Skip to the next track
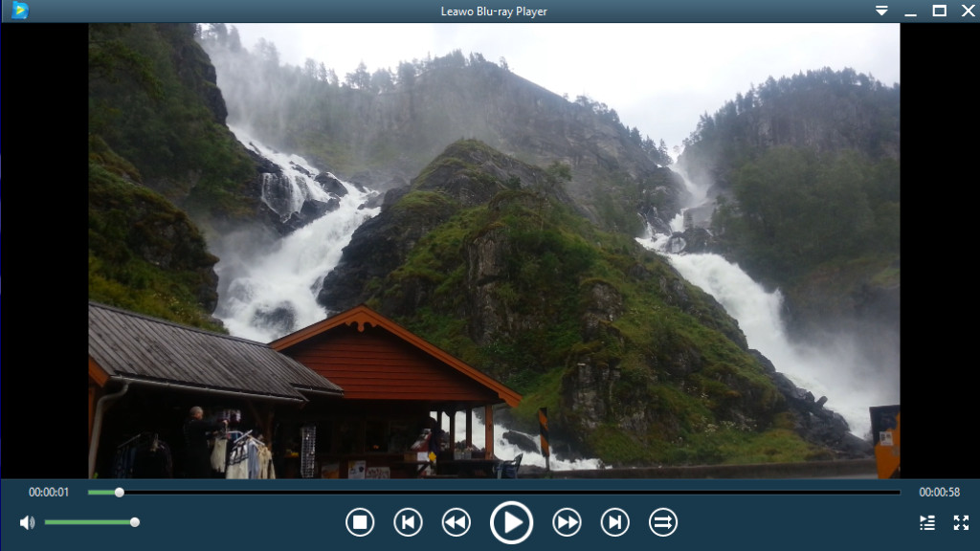The width and height of the screenshot is (980, 551). click(x=614, y=522)
